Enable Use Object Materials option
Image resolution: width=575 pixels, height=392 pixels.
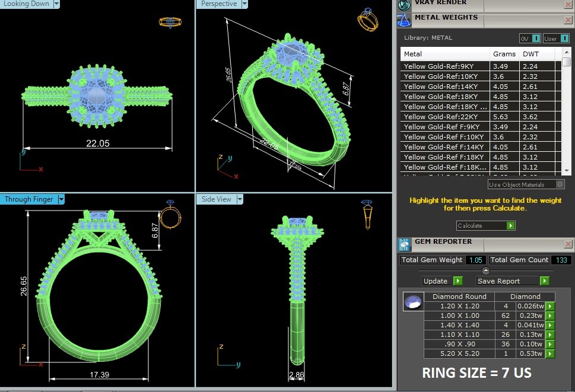point(560,184)
